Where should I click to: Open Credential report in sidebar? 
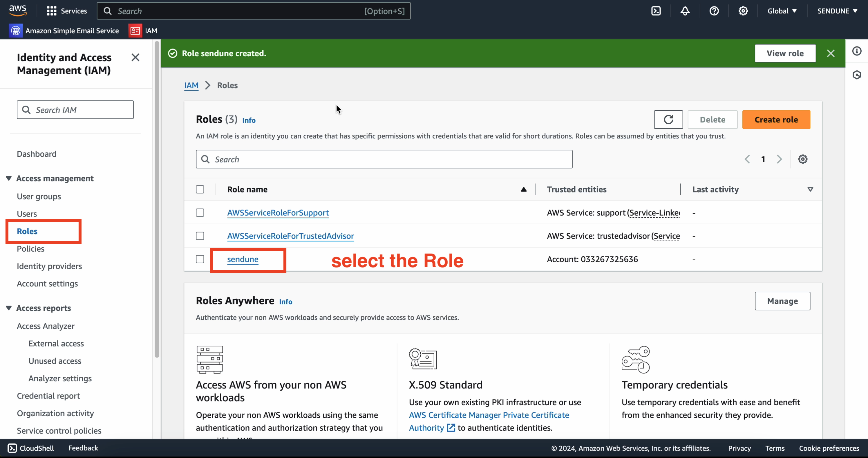coord(48,396)
